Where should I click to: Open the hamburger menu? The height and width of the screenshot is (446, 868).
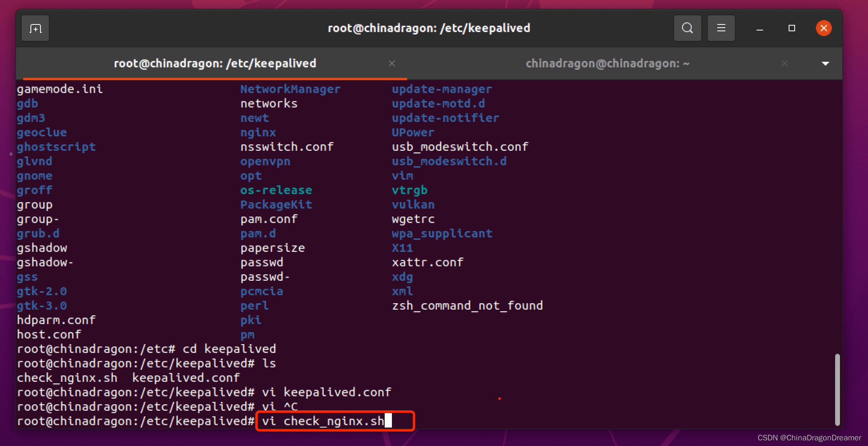point(721,28)
